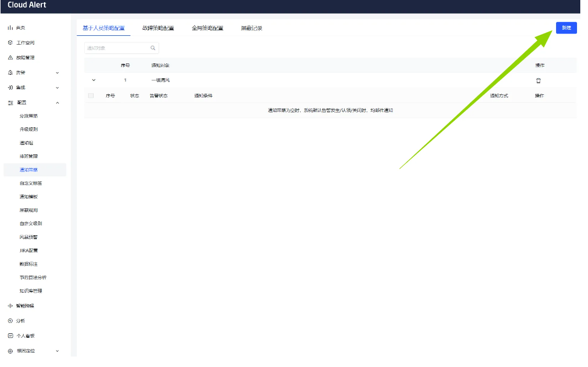Focus the 通知对象 search input field
The width and height of the screenshot is (588, 367).
[x=116, y=48]
